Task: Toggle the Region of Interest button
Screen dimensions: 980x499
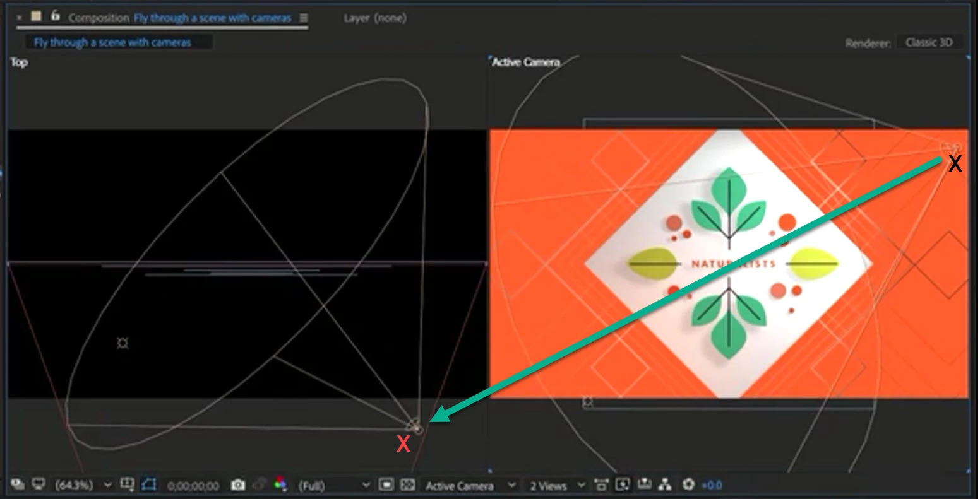Action: point(386,484)
